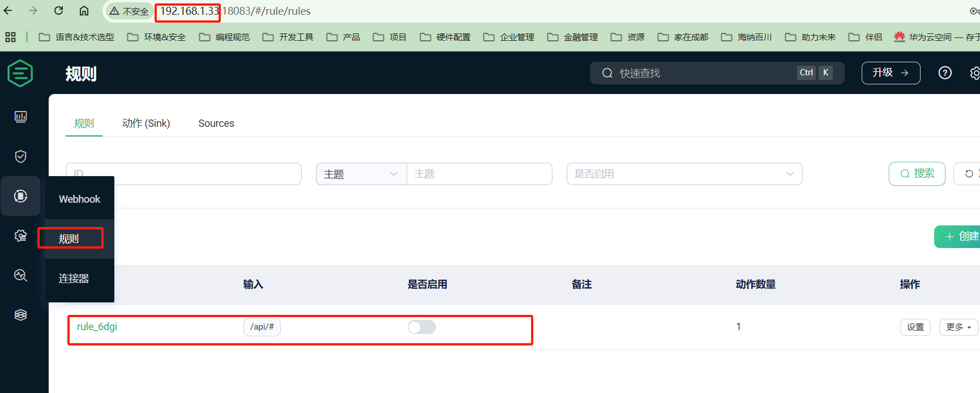
Task: Reload the page with browser refresh icon
Action: [x=59, y=11]
